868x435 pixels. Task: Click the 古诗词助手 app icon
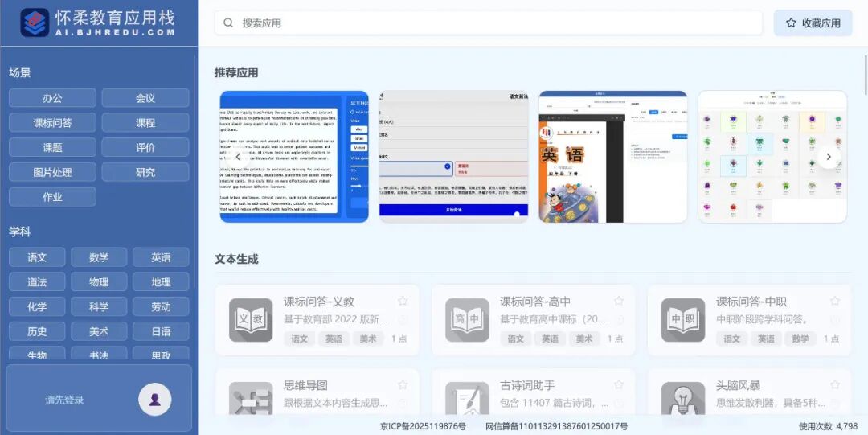[x=467, y=398]
